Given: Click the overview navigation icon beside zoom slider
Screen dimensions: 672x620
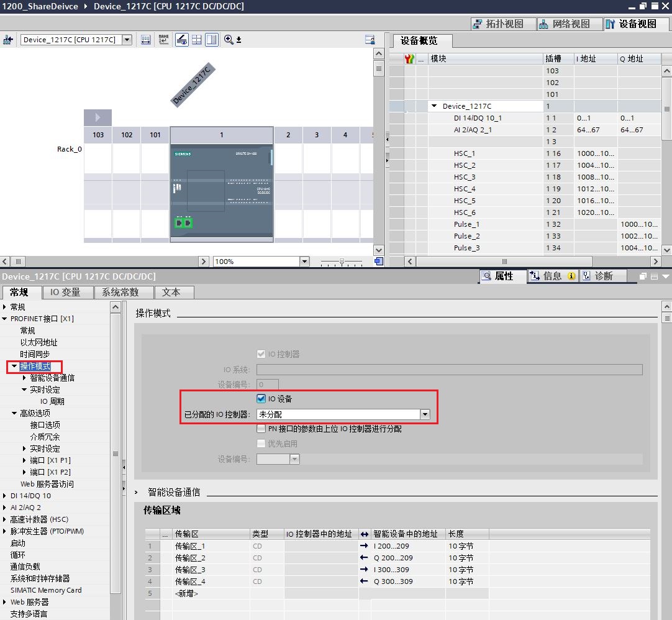Looking at the screenshot, I should [379, 261].
